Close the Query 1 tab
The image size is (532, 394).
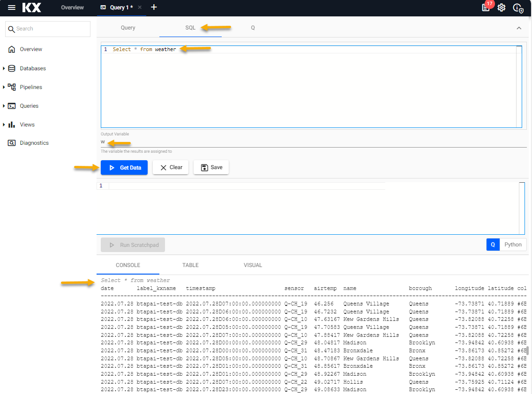click(140, 7)
